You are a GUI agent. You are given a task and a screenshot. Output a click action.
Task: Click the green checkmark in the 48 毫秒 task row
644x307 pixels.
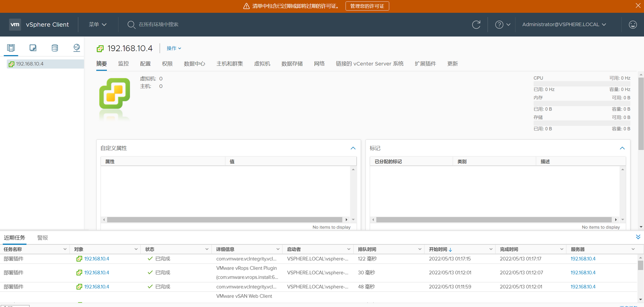(x=150, y=287)
